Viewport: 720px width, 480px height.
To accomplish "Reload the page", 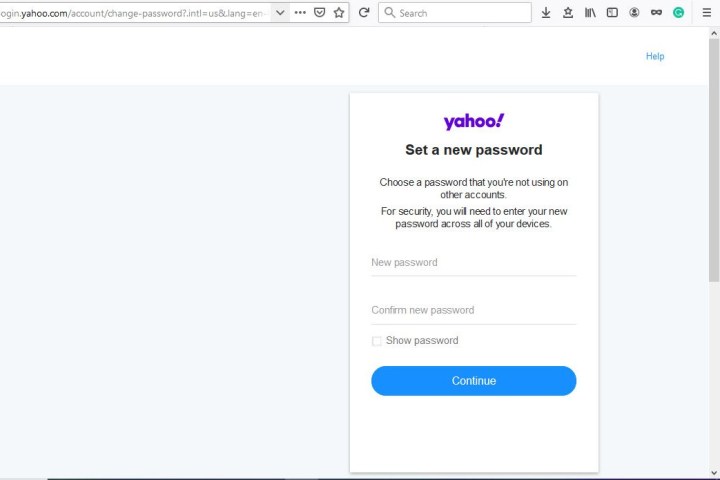I will click(x=364, y=13).
